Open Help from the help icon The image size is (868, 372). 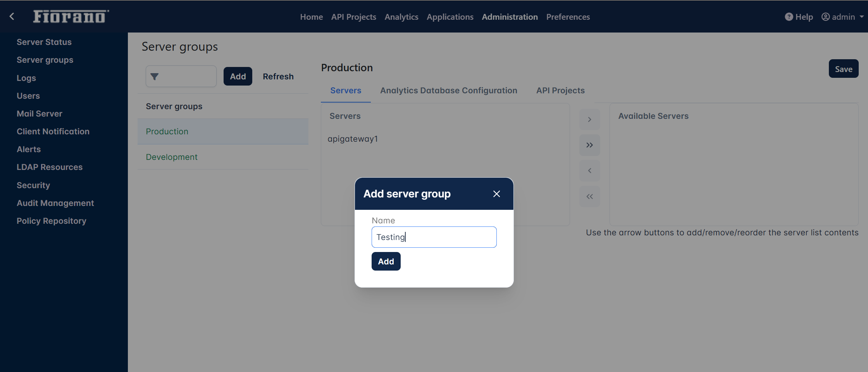(x=799, y=17)
